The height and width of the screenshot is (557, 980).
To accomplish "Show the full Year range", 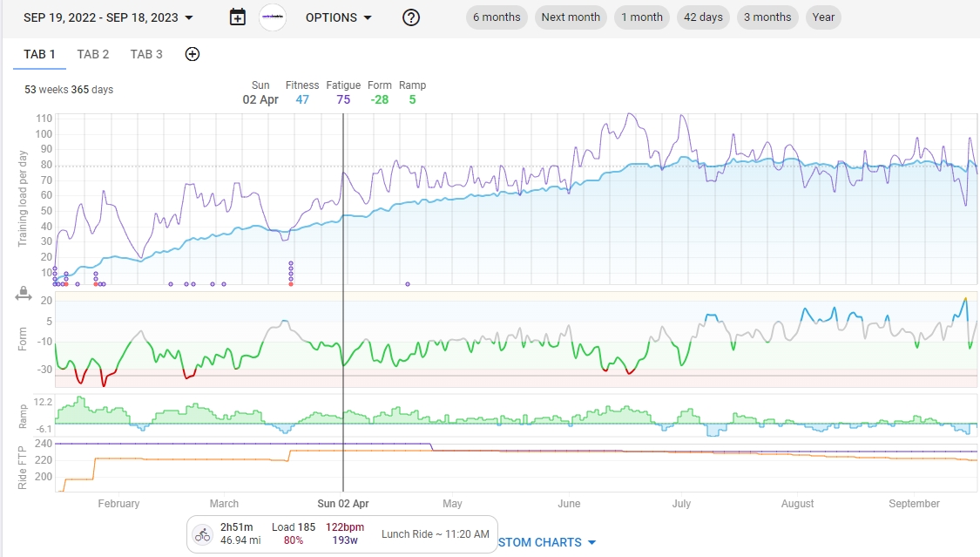I will click(x=823, y=17).
